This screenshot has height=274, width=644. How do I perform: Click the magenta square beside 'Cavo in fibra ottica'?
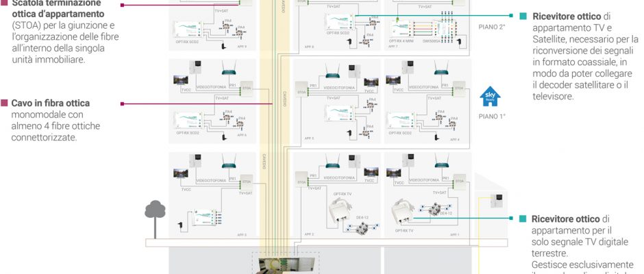click(x=4, y=103)
